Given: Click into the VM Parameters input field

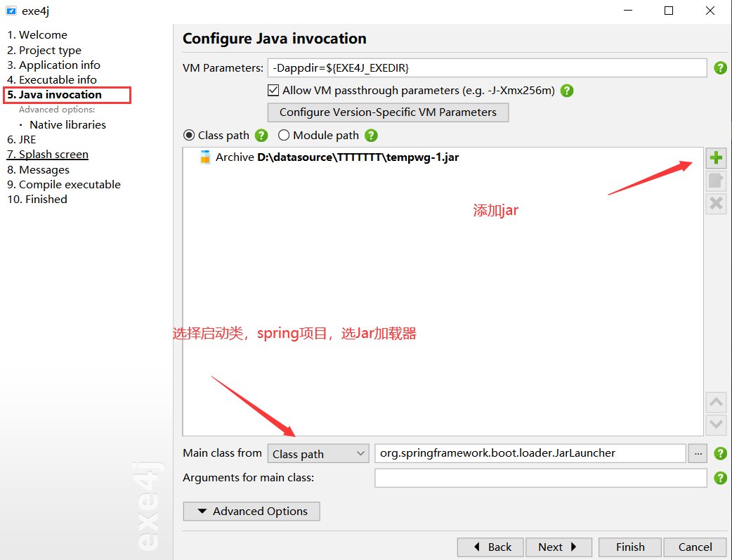Looking at the screenshot, I should (487, 68).
